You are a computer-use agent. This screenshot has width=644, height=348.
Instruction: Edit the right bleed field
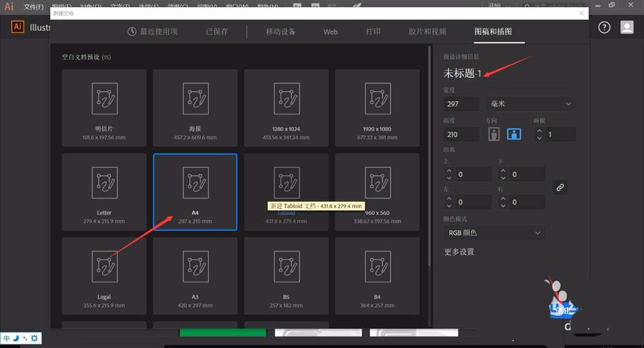click(x=527, y=202)
